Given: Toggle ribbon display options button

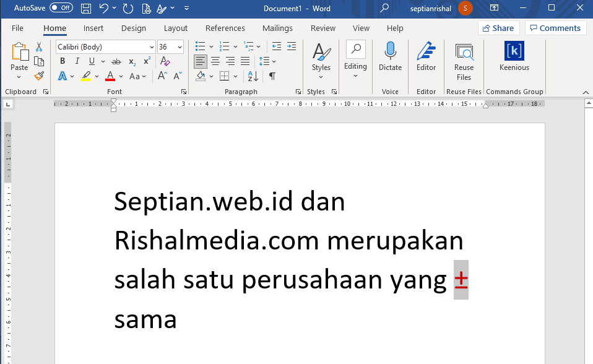Looking at the screenshot, I should coord(495,7).
